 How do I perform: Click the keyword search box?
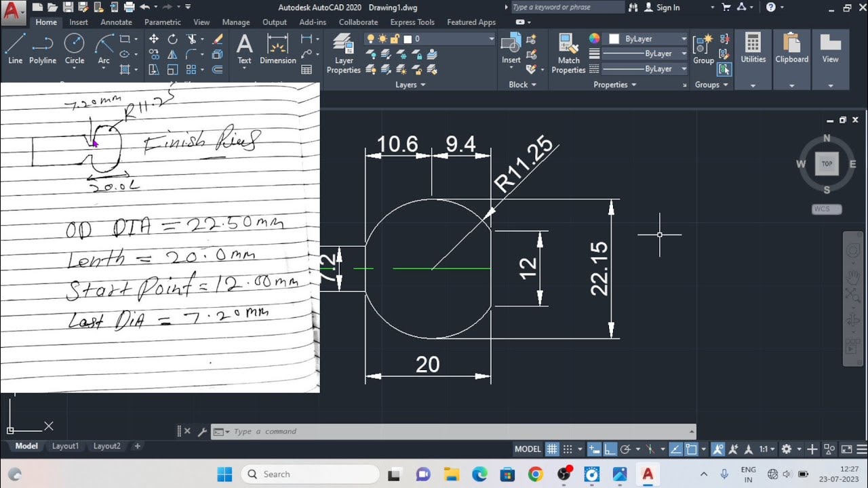click(x=567, y=7)
